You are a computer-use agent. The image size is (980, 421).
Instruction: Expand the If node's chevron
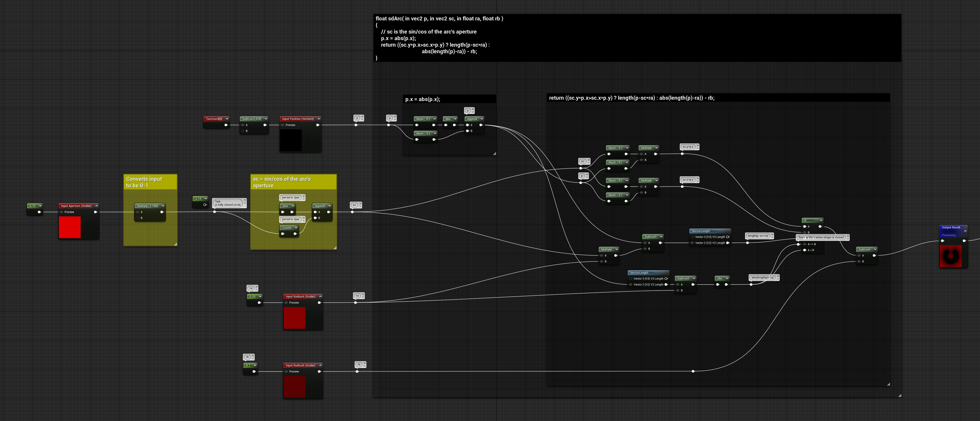click(821, 220)
